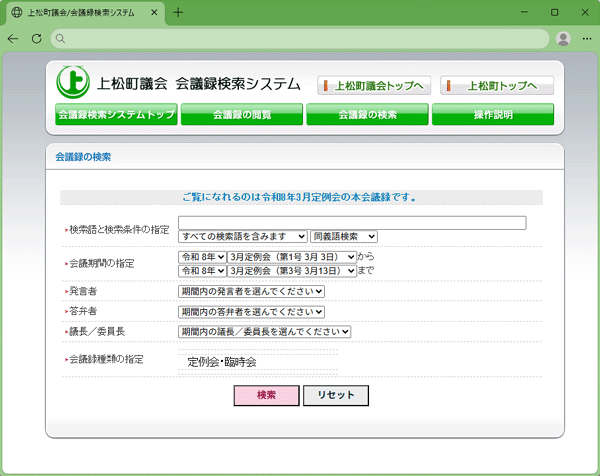The width and height of the screenshot is (600, 476).
Task: Open the 3月定例会 (第1号 3月 3日) dropdown
Action: tap(292, 257)
